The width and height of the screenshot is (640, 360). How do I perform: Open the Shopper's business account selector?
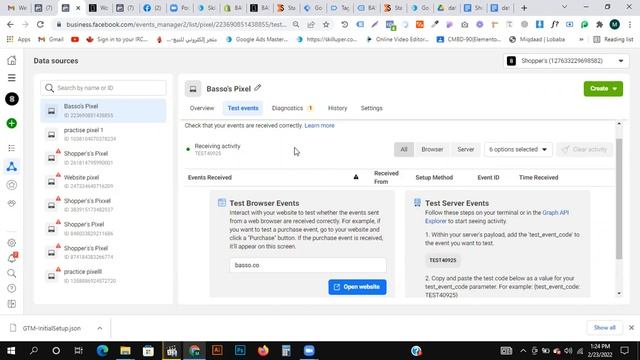click(x=566, y=61)
